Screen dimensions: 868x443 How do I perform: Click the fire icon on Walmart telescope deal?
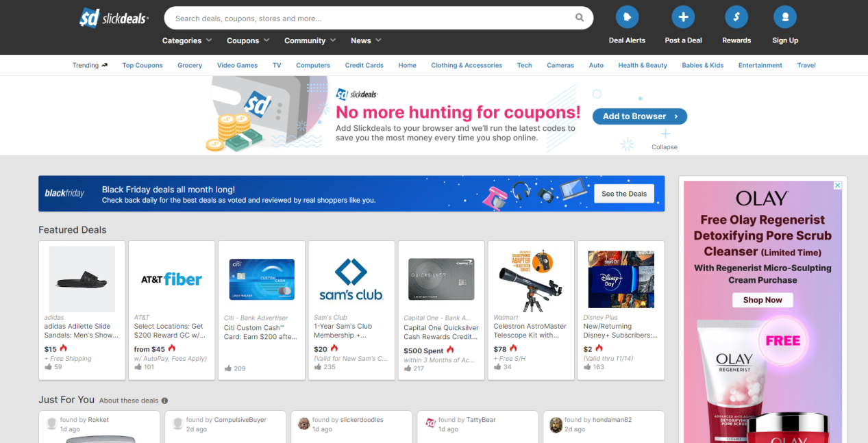(514, 349)
